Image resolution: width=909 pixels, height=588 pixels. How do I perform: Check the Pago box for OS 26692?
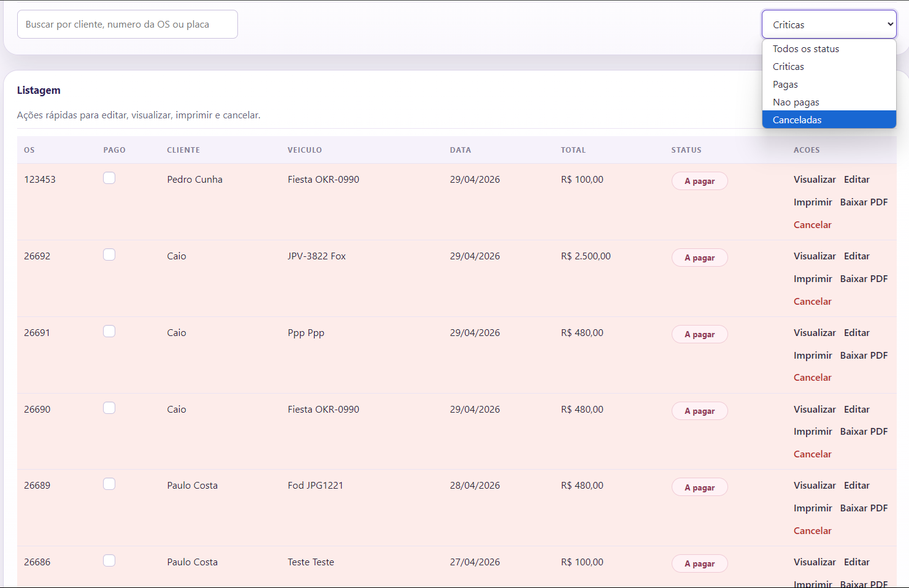point(109,254)
